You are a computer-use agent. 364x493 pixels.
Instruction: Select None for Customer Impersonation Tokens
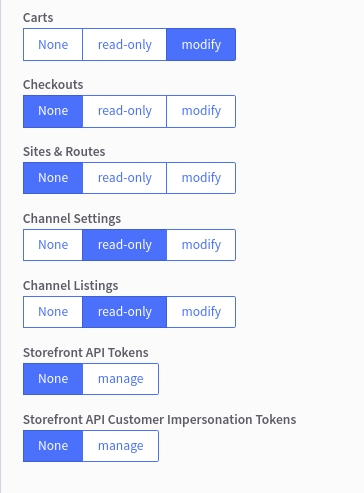(x=53, y=446)
